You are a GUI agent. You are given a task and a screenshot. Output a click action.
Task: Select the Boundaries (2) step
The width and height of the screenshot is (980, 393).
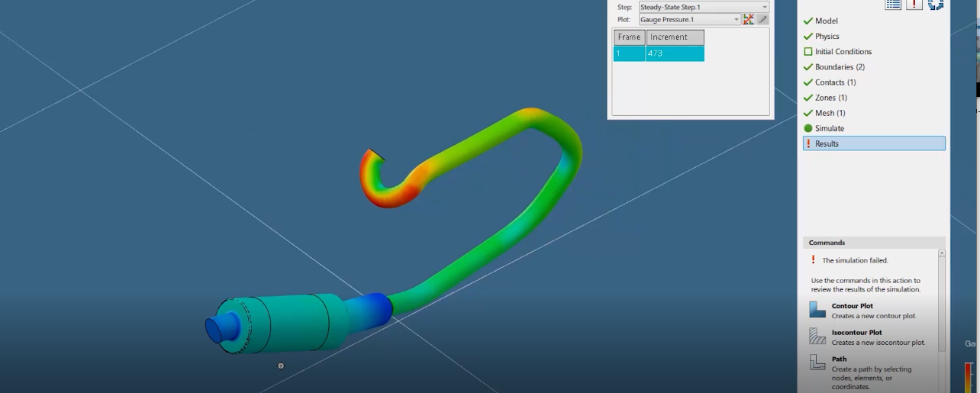coord(839,67)
